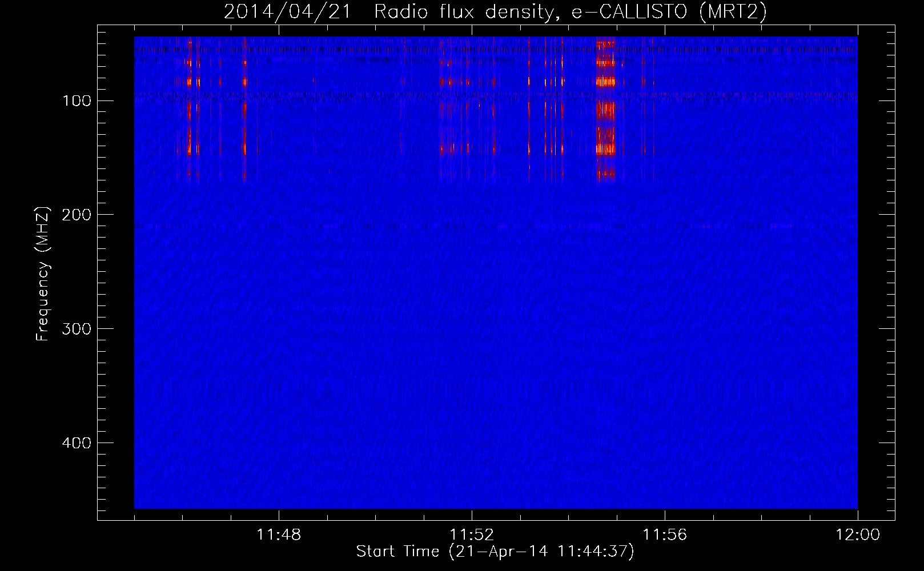Click the brightest radio burst before 11:56
This screenshot has height=571, width=924.
(606, 108)
